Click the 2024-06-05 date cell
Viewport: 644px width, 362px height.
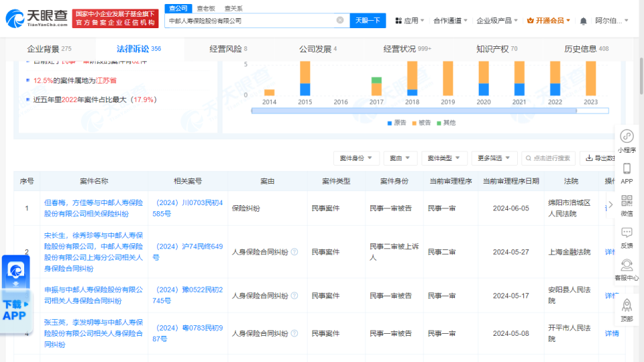point(511,208)
